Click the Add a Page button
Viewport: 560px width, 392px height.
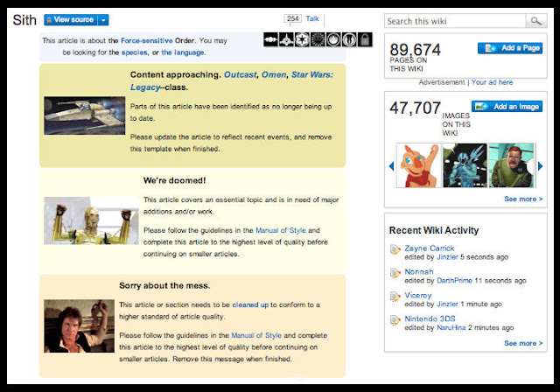point(510,48)
